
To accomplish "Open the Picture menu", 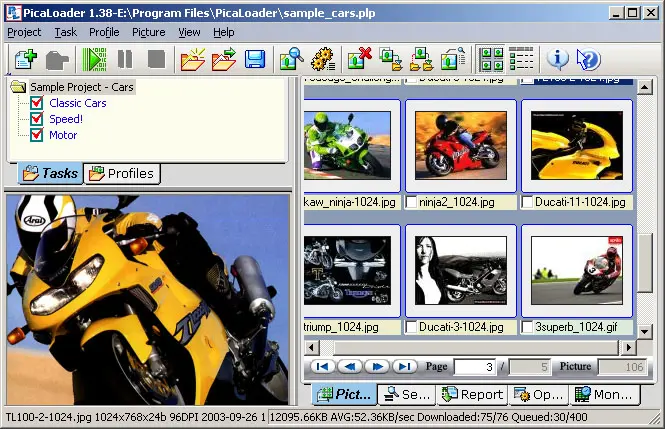I will coord(148,32).
